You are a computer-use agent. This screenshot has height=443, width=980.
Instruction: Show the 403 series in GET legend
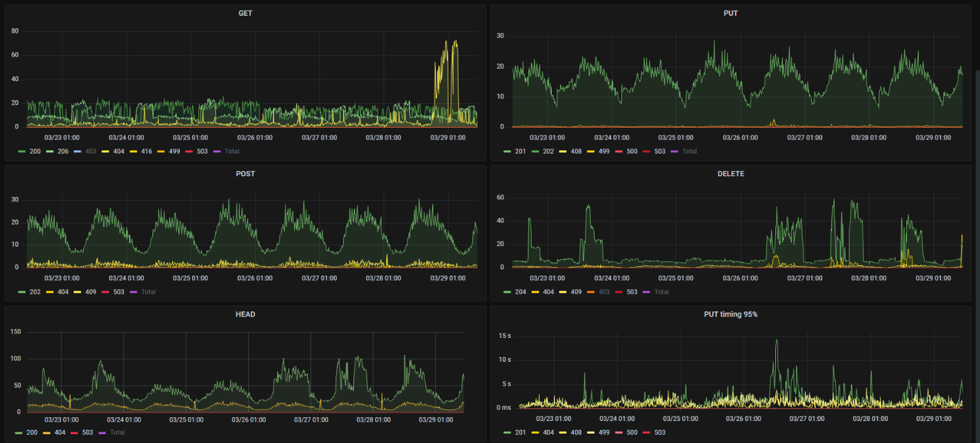[x=91, y=151]
